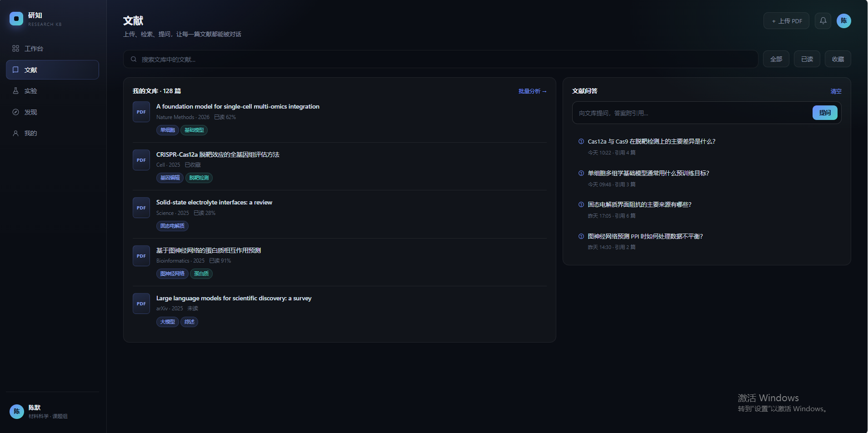Click question icon beside Cas12a 与 Cas9 query
This screenshot has height=433, width=868.
(x=581, y=141)
